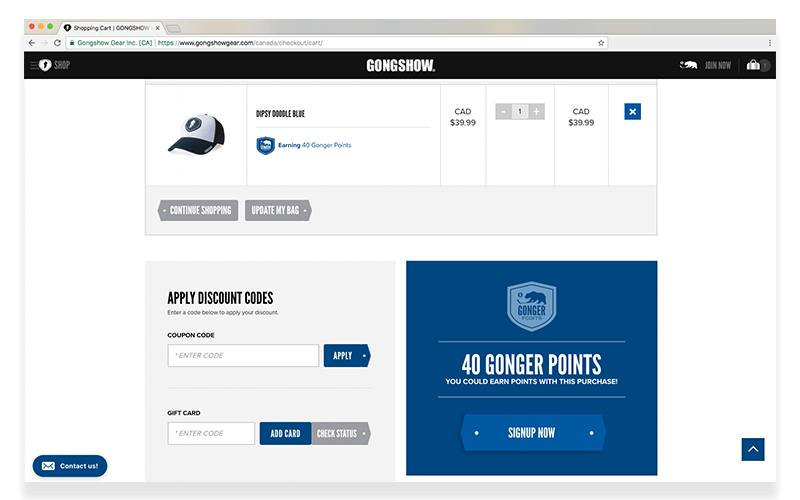Click the bear Gonger icon in the header
Screen dimensions: 800x500
click(688, 65)
